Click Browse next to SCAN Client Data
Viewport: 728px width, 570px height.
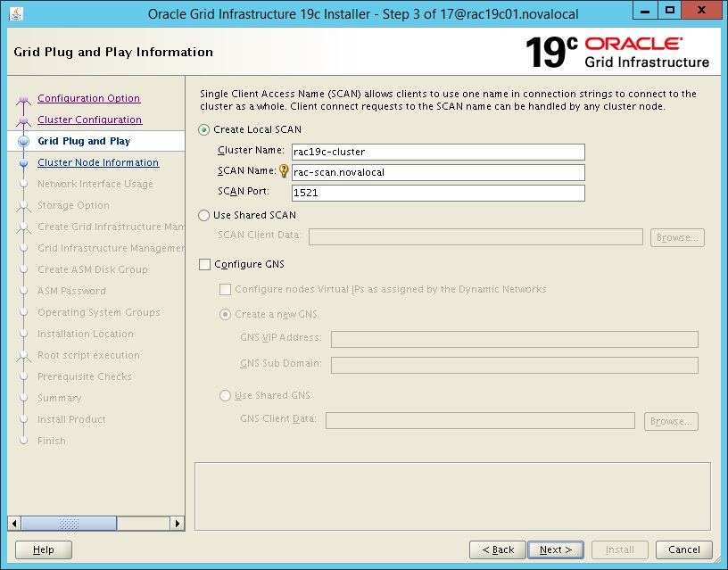tap(676, 237)
